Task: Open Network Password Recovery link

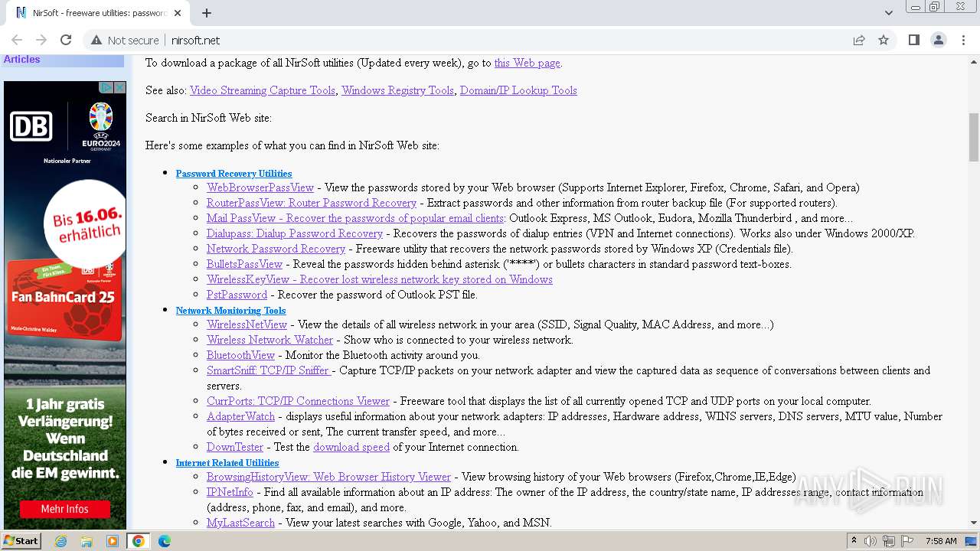Action: pos(276,249)
